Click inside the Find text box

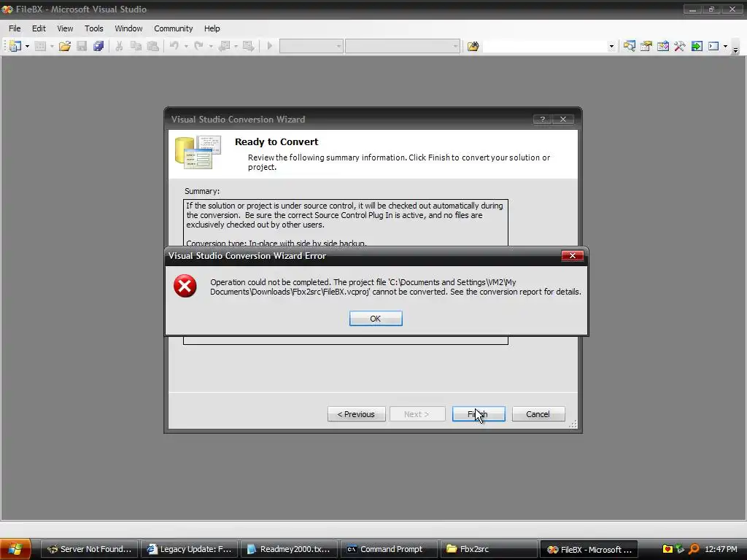pyautogui.click(x=544, y=46)
